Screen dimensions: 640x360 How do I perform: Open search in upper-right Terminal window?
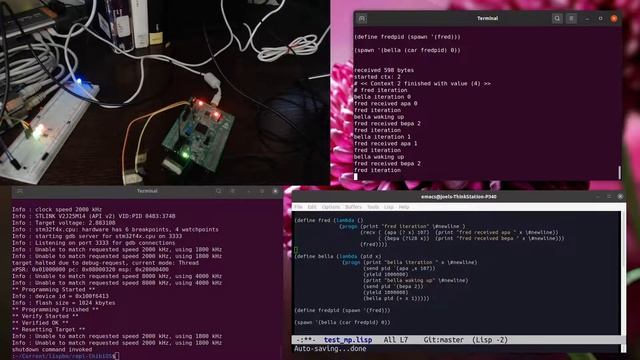(x=557, y=18)
